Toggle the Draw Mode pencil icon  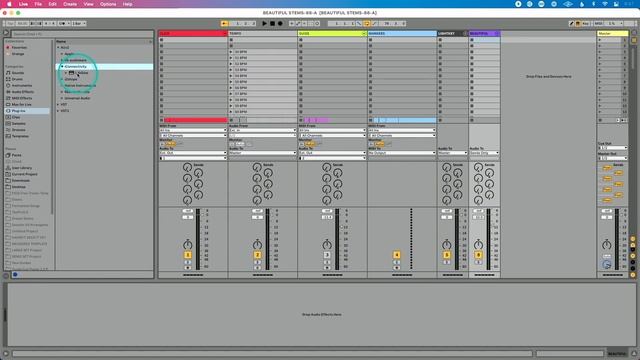[571, 24]
